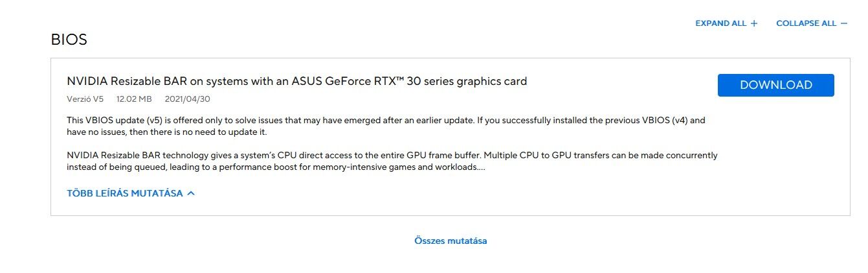Viewport: 868px width, 273px height.
Task: Click the plus icon beside EXPAND ALL
Action: pyautogui.click(x=754, y=23)
